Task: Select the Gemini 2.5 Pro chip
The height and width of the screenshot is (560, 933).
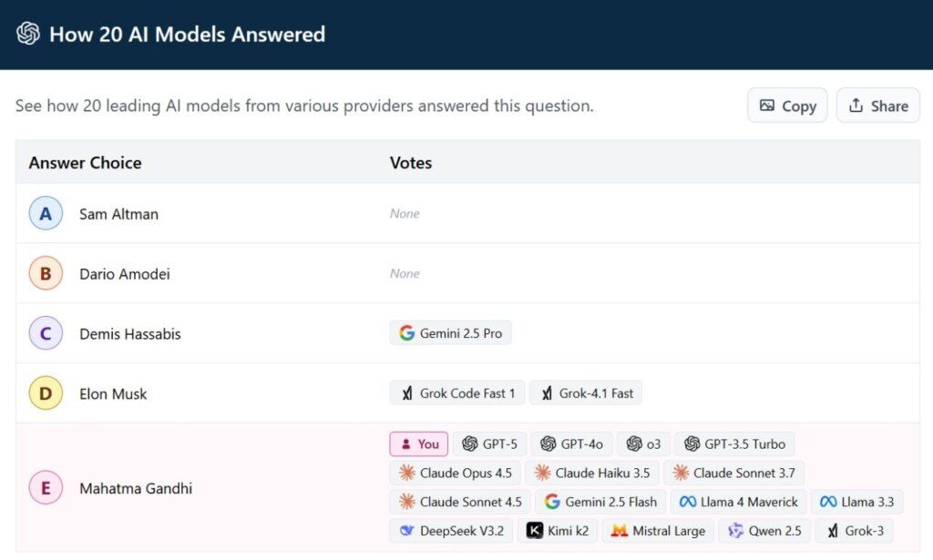Action: point(450,332)
